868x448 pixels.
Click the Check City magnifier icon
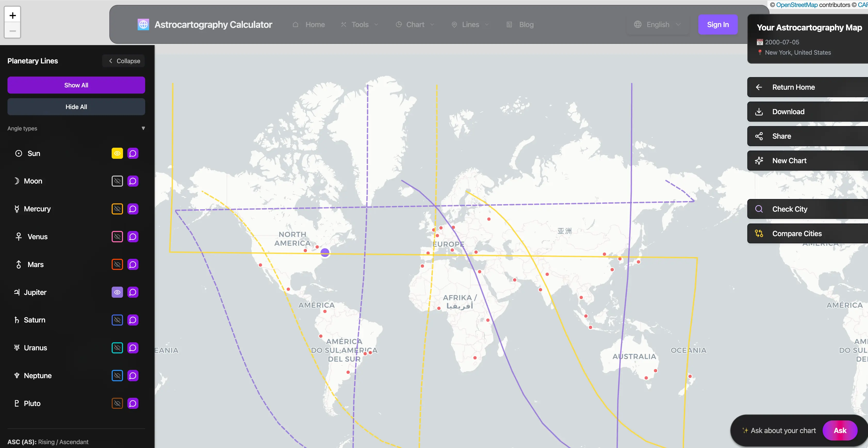(759, 209)
